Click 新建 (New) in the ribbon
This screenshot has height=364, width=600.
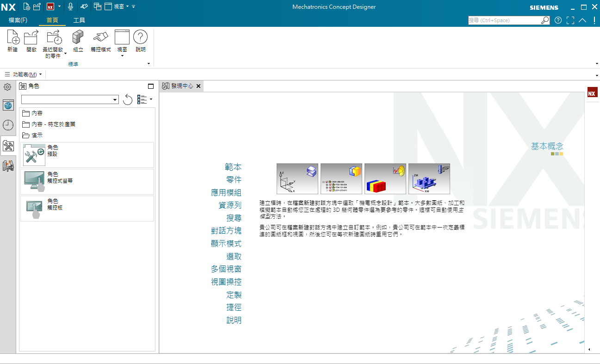[12, 41]
